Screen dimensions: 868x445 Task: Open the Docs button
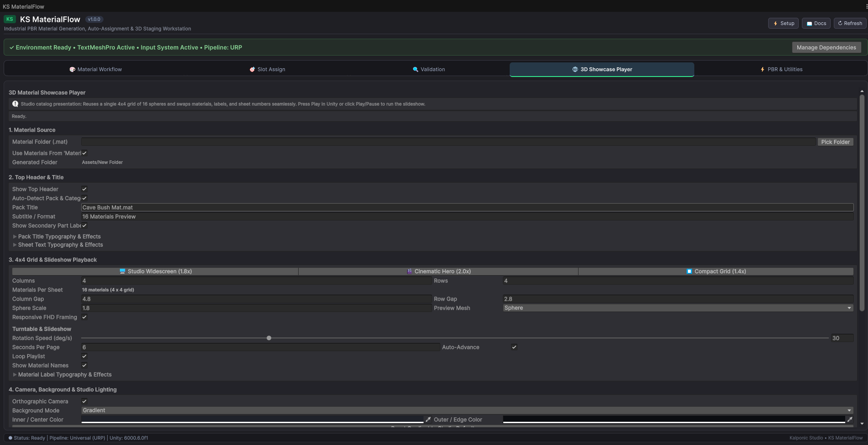[816, 23]
